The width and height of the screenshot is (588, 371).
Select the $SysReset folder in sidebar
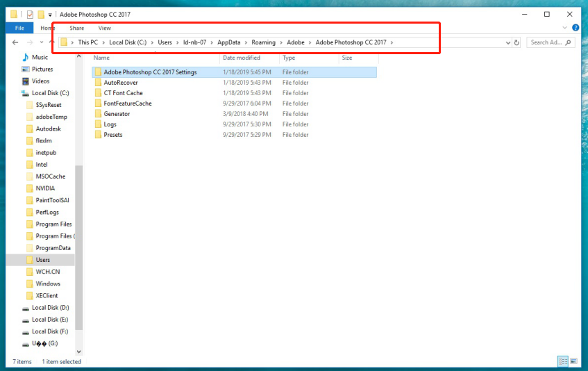49,105
